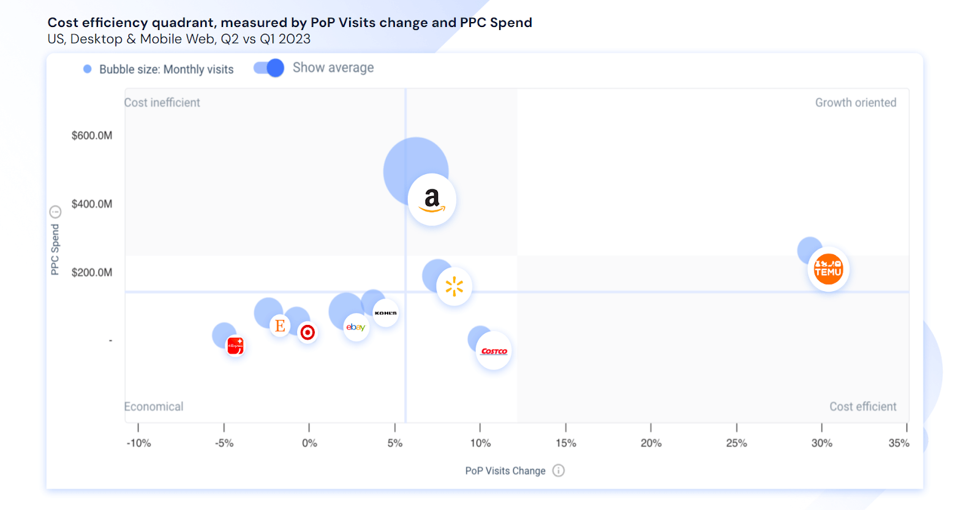Click the Bubble size: Monthly visits label
Screen dimensions: 980x510
(x=167, y=69)
